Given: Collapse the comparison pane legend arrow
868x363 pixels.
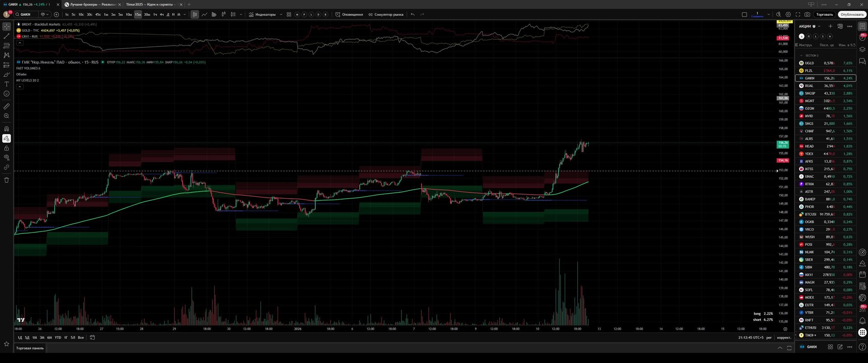Looking at the screenshot, I should click(x=19, y=43).
